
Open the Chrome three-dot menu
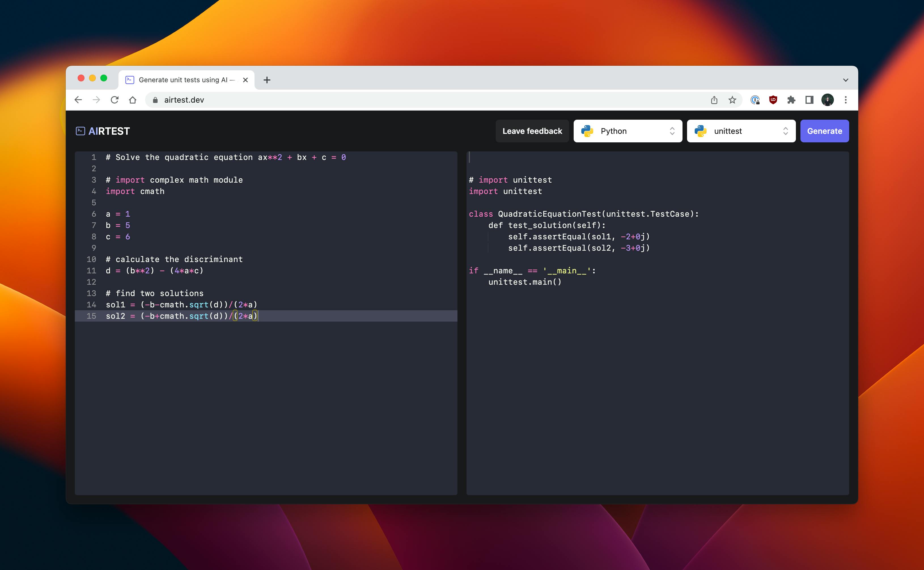(x=846, y=100)
